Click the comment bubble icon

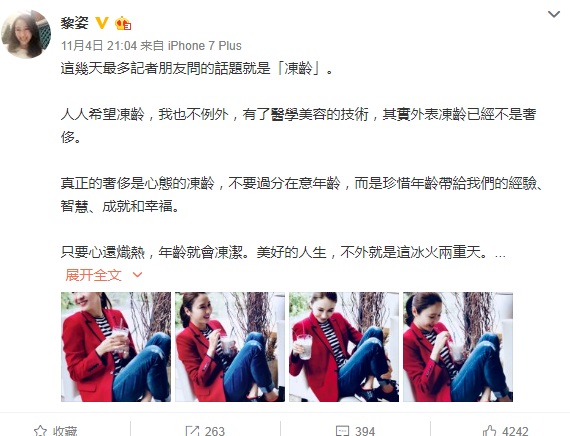tap(342, 431)
